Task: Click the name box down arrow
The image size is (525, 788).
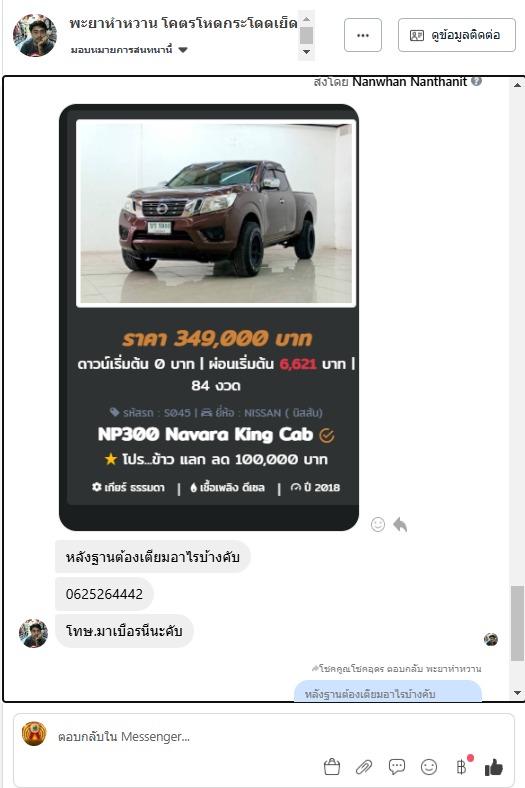Action: (x=306, y=52)
